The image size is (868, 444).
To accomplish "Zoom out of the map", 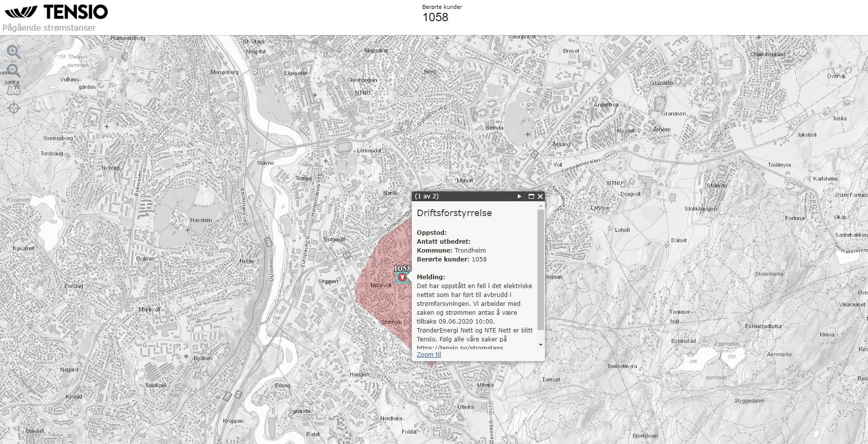I will [x=13, y=71].
